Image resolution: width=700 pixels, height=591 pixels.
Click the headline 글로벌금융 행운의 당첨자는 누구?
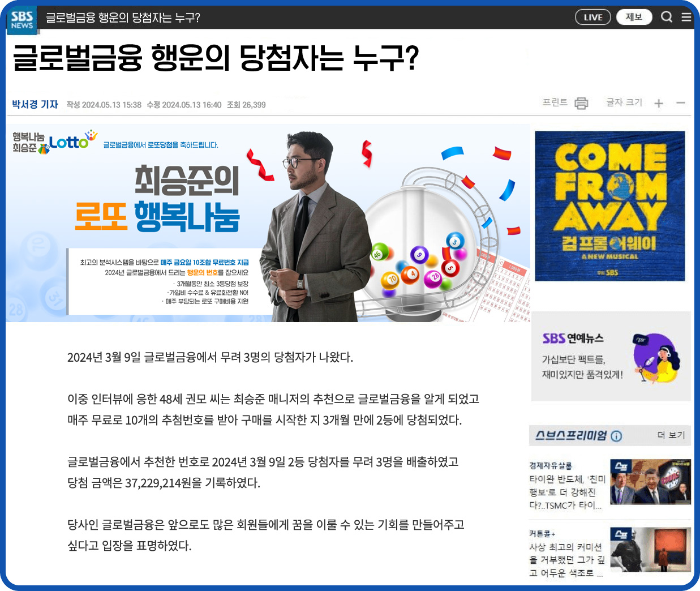pos(215,58)
